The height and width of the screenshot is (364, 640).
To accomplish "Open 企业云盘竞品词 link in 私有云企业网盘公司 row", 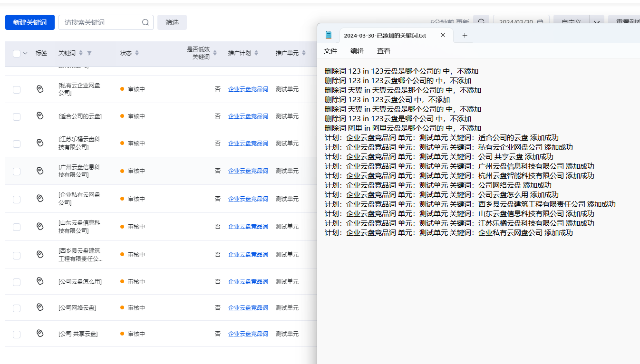I will [248, 89].
